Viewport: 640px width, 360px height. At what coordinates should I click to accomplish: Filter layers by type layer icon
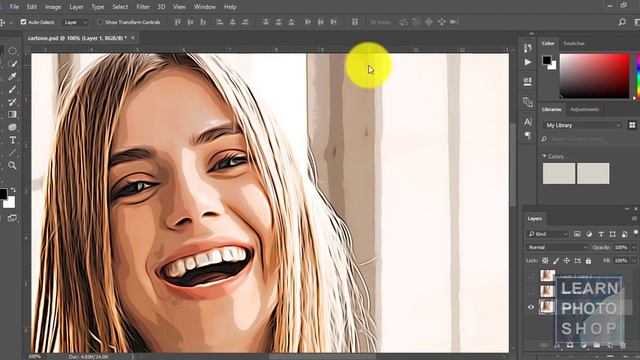pos(600,234)
